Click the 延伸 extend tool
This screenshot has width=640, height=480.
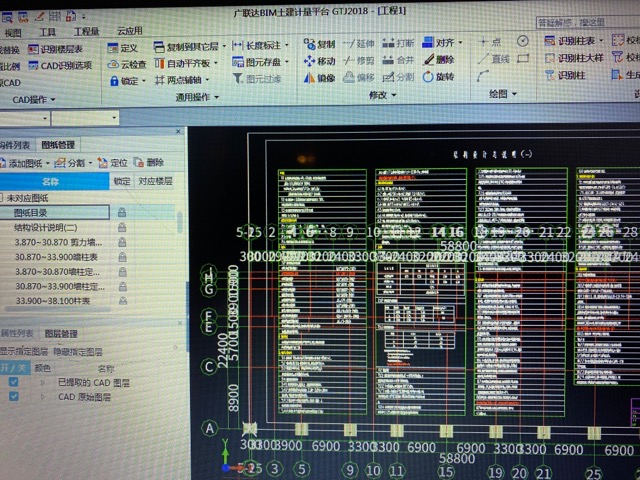click(358, 43)
